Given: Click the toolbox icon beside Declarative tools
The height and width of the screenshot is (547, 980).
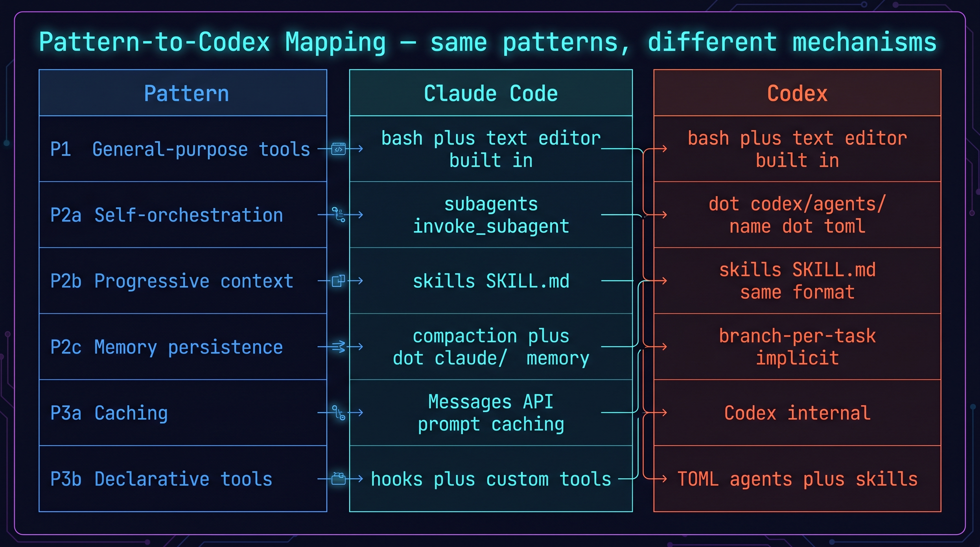Looking at the screenshot, I should pos(338,478).
